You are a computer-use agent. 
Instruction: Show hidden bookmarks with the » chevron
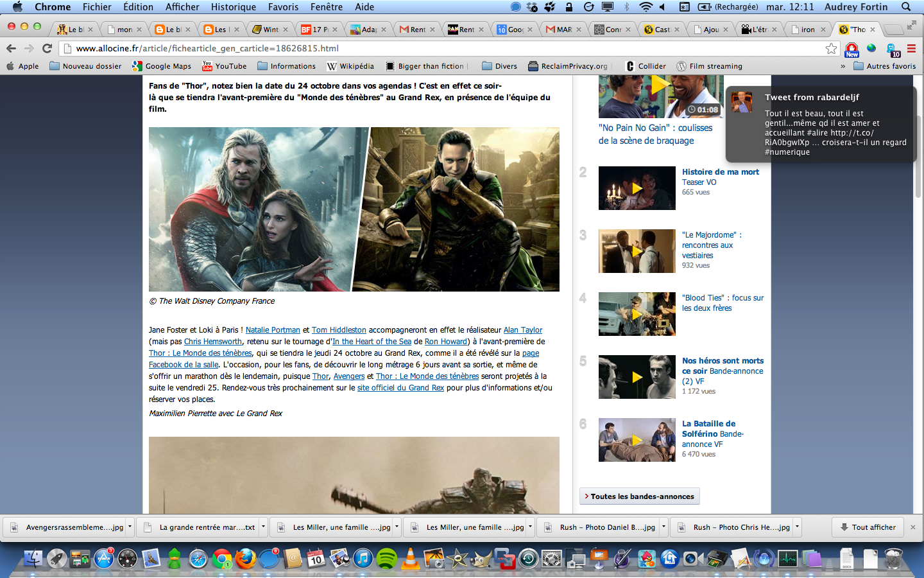click(x=843, y=66)
